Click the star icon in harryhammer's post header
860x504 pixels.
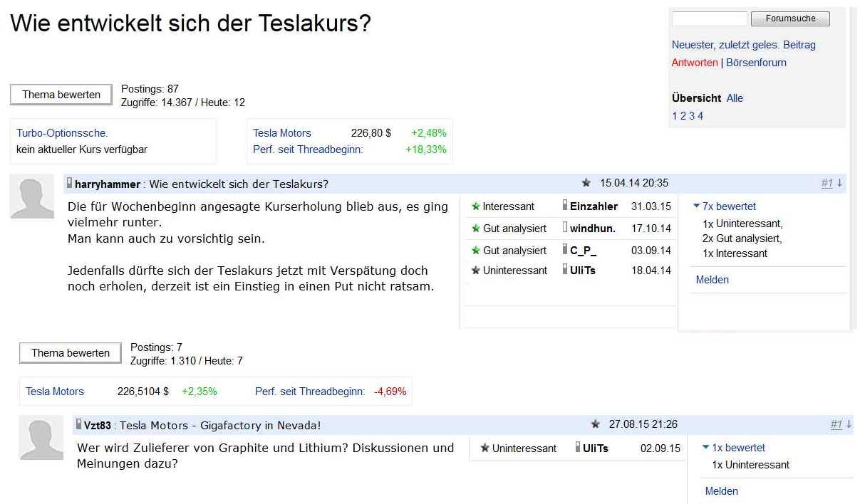(x=586, y=182)
